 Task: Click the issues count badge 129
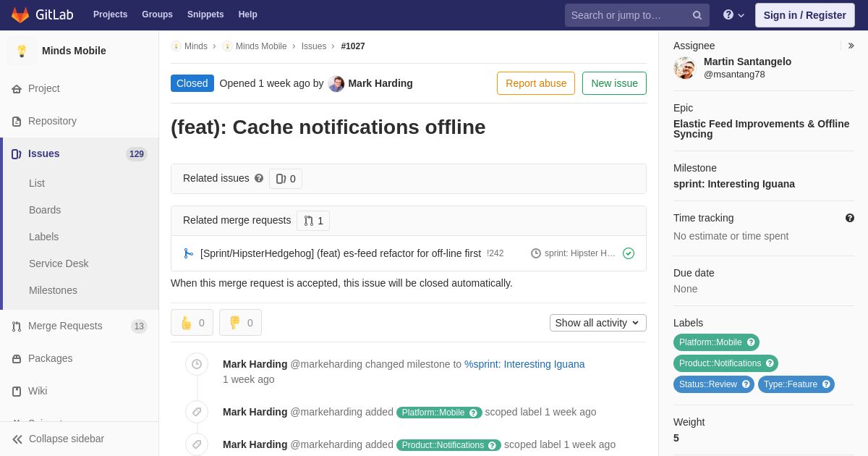coord(137,154)
